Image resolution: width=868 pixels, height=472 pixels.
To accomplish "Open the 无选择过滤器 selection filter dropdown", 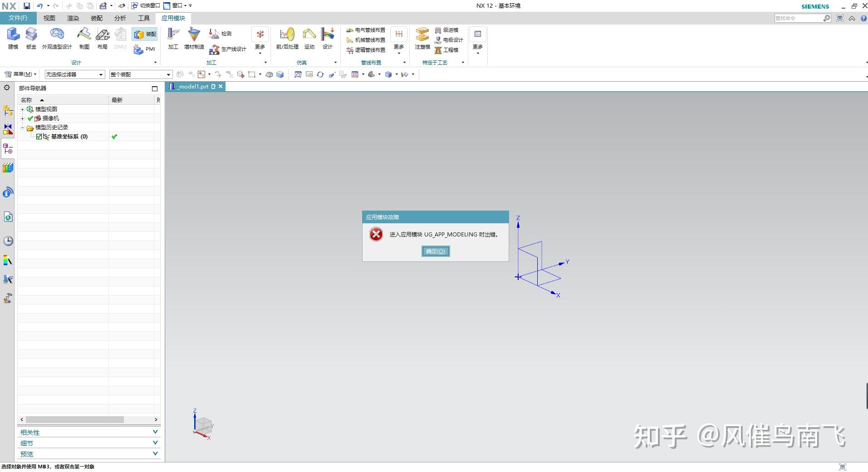I will (101, 74).
